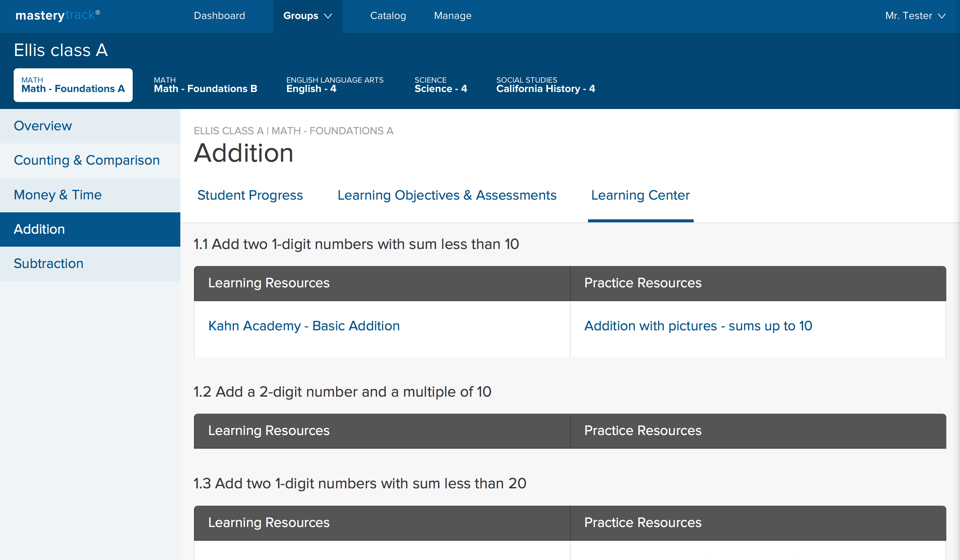Open the Overview sidebar item
This screenshot has height=560, width=960.
[43, 126]
